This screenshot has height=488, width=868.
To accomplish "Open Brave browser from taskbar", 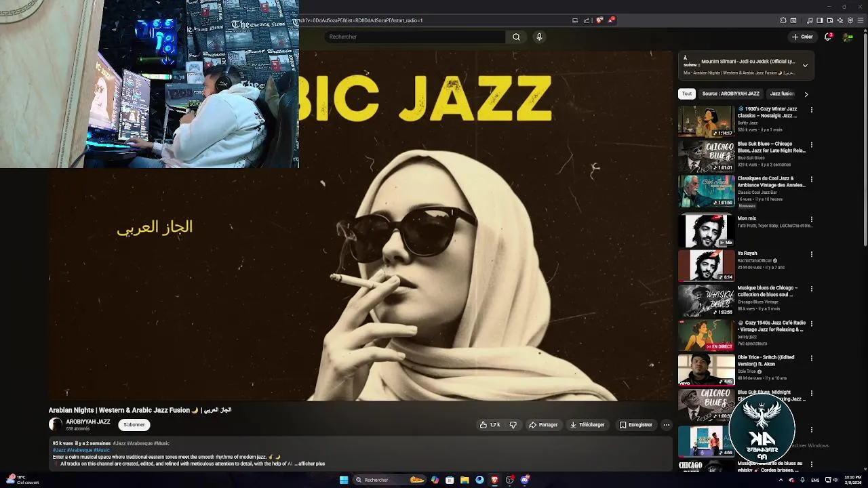I will click(494, 480).
